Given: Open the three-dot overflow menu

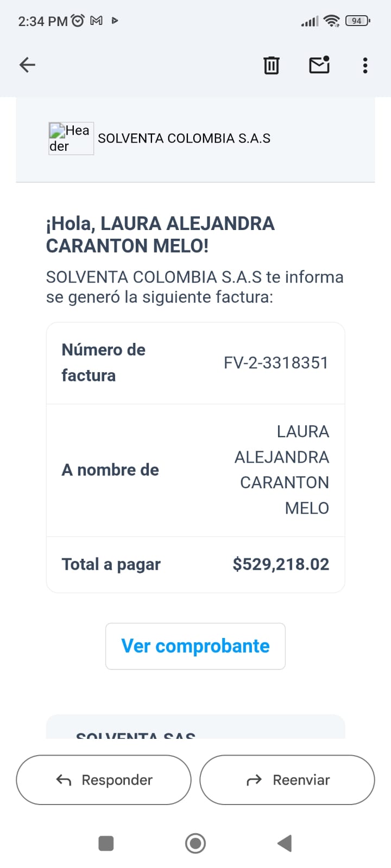Looking at the screenshot, I should tap(365, 65).
